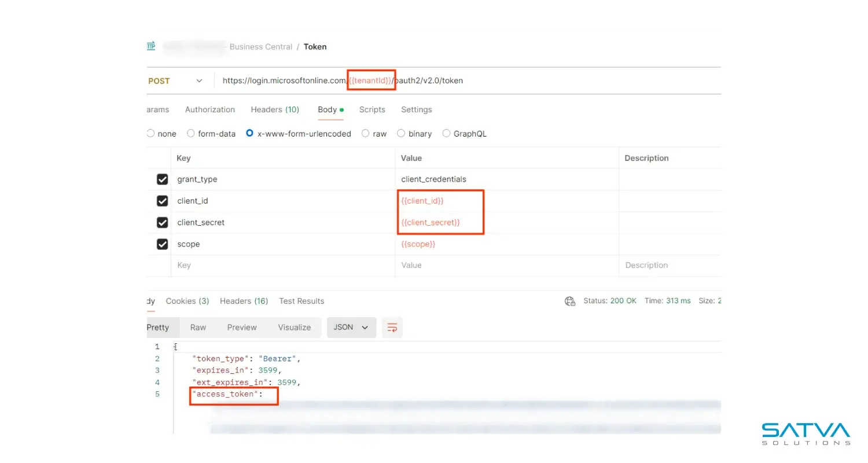Click the "expires_in": 3599 line

237,370
